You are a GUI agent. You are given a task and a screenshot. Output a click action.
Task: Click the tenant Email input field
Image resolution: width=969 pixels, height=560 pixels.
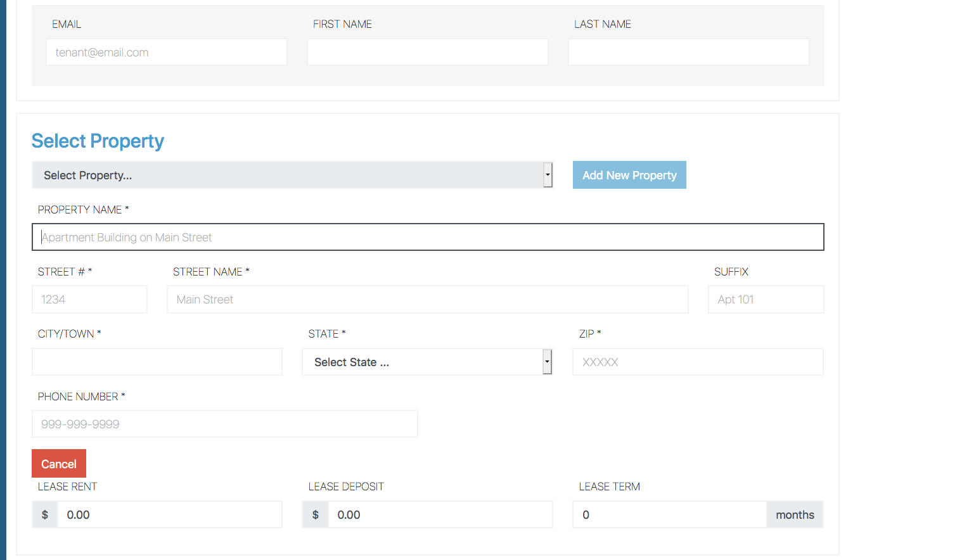point(167,52)
